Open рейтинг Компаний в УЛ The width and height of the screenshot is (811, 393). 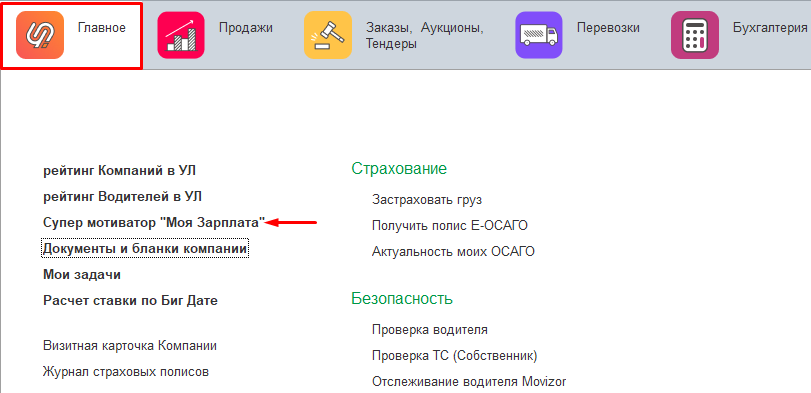[x=119, y=170]
